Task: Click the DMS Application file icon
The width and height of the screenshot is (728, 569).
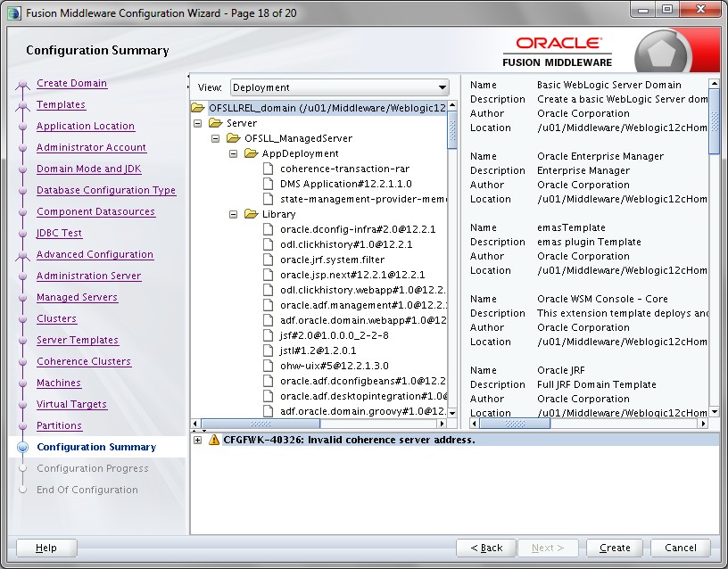Action: click(x=268, y=184)
